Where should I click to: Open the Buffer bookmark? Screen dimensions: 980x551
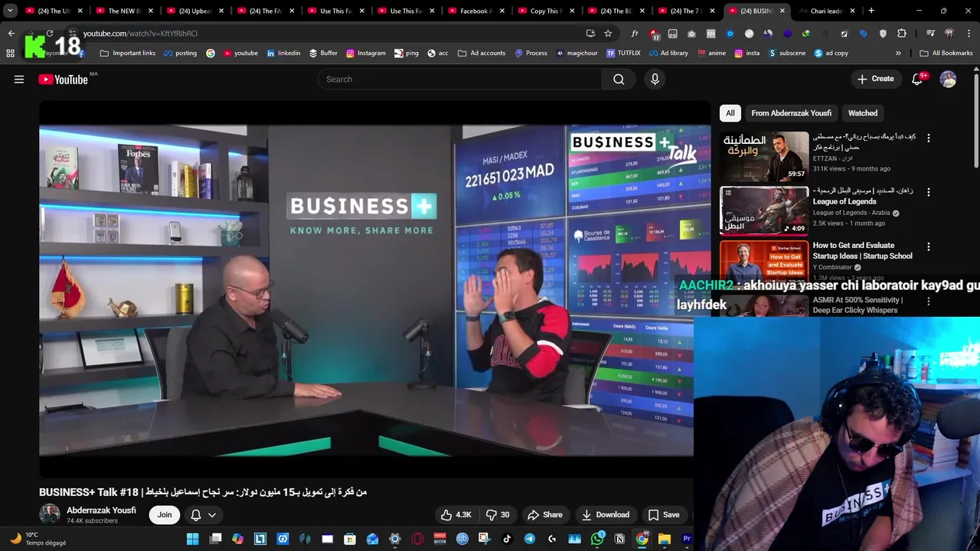pyautogui.click(x=323, y=53)
